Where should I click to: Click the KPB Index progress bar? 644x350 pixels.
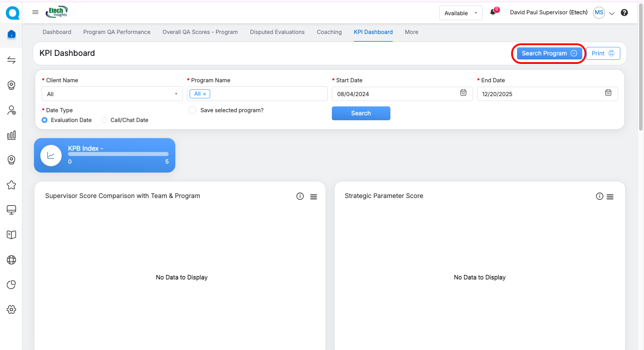[x=118, y=154]
